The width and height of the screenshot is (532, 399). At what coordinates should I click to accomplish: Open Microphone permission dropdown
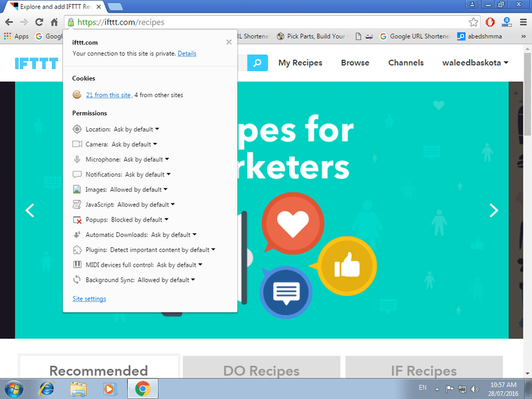coord(146,160)
